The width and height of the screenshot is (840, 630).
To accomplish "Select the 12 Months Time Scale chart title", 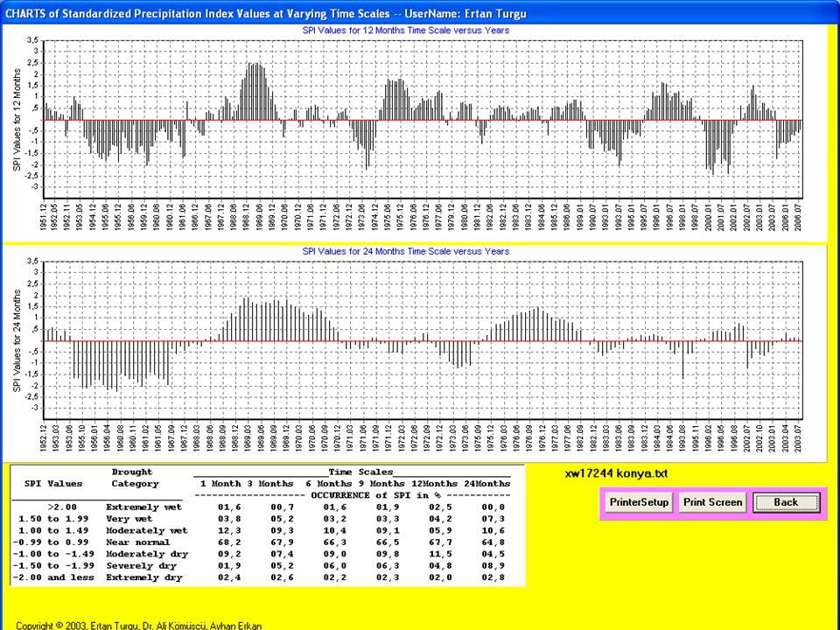I will coord(405,31).
